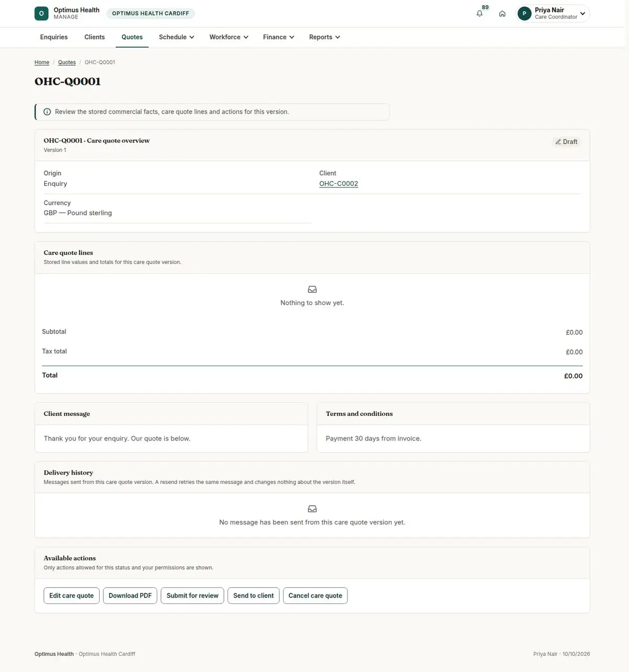Viewport: 629px width, 672px height.
Task: Click the Draft status pencil badge
Action: 566,142
